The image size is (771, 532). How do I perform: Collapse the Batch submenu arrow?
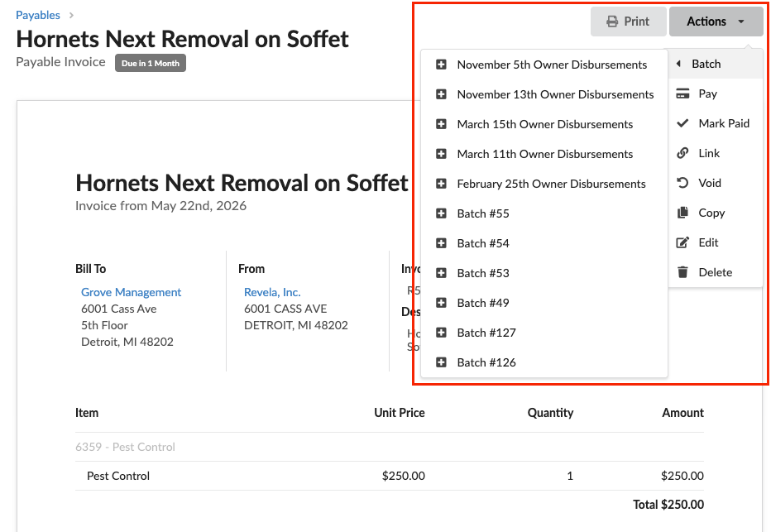tap(678, 64)
